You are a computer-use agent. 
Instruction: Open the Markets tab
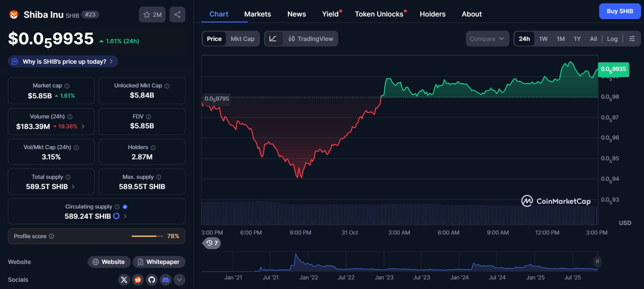point(257,14)
